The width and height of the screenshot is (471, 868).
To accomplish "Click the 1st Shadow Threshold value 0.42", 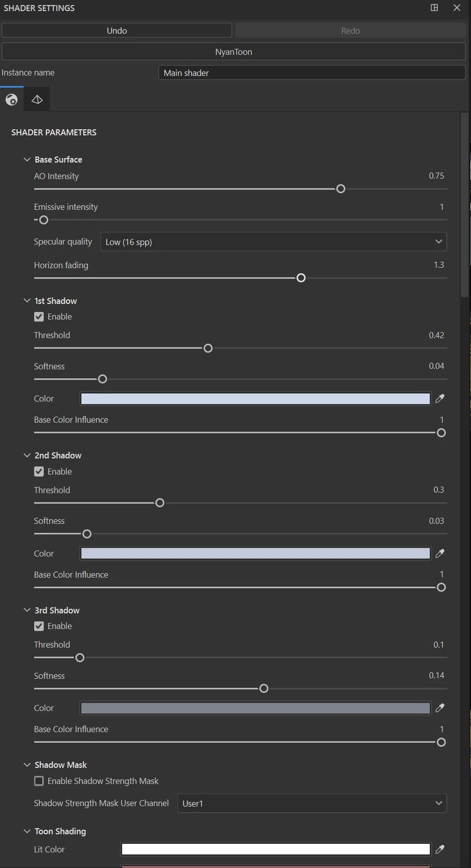I will (x=436, y=335).
